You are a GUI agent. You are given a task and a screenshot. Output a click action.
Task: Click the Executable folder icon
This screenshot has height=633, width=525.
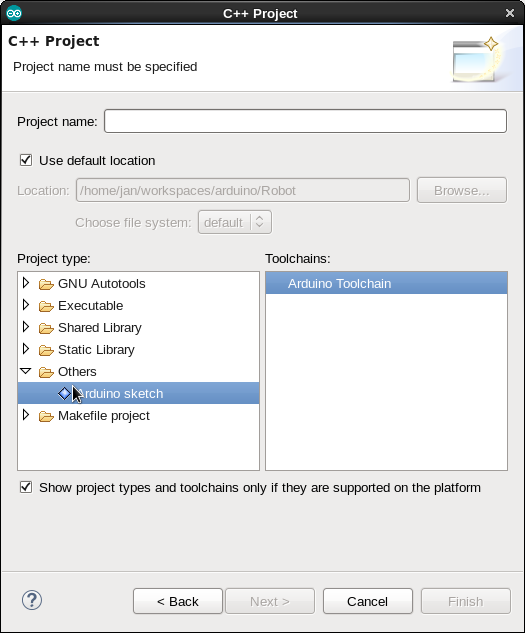(46, 306)
